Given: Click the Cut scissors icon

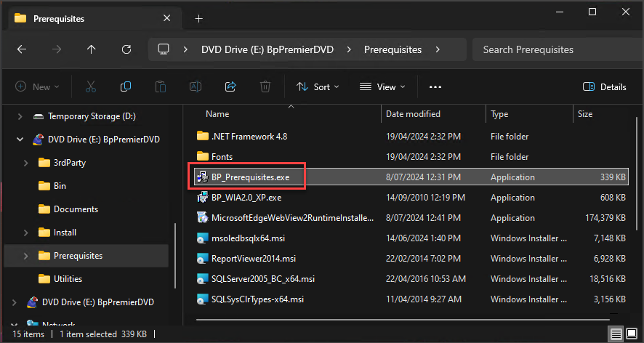Looking at the screenshot, I should pyautogui.click(x=91, y=86).
